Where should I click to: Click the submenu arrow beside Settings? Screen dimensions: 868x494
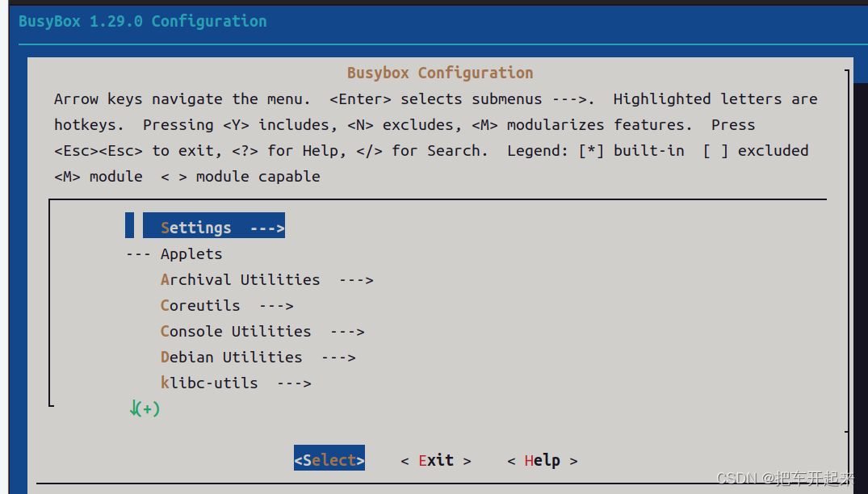coord(267,228)
